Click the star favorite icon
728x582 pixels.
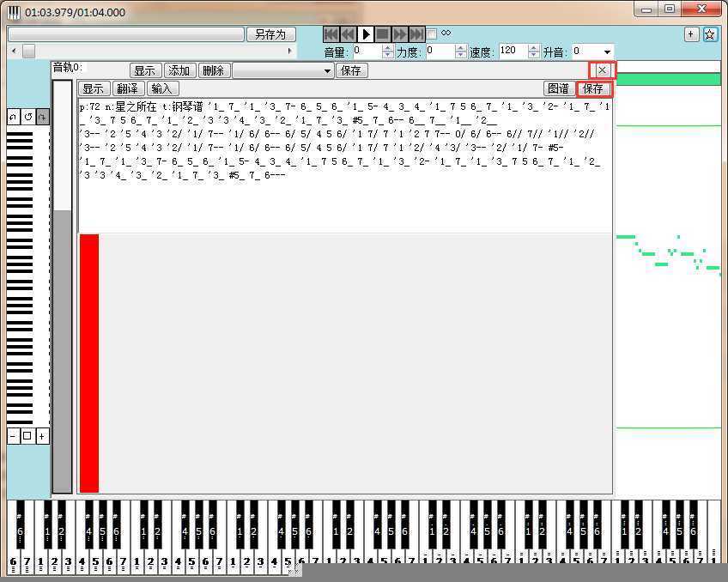pos(710,34)
